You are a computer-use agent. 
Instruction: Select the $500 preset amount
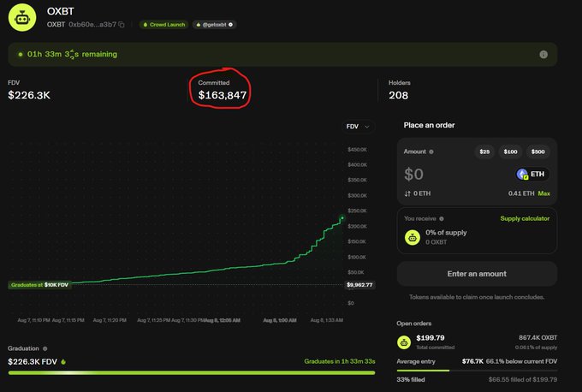(x=537, y=151)
